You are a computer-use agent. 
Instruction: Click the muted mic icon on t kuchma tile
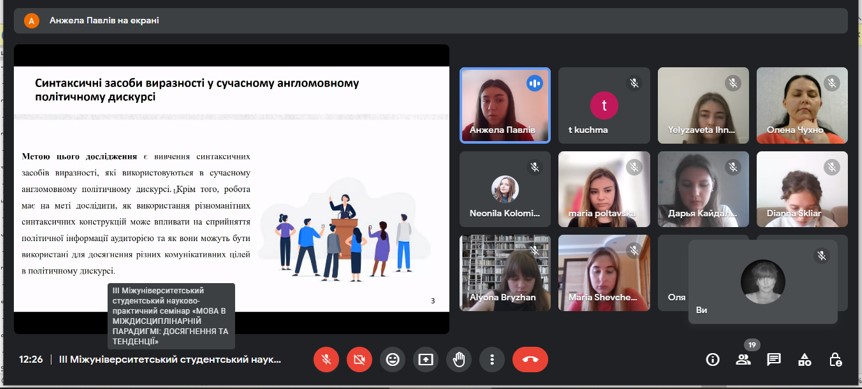pyautogui.click(x=634, y=83)
